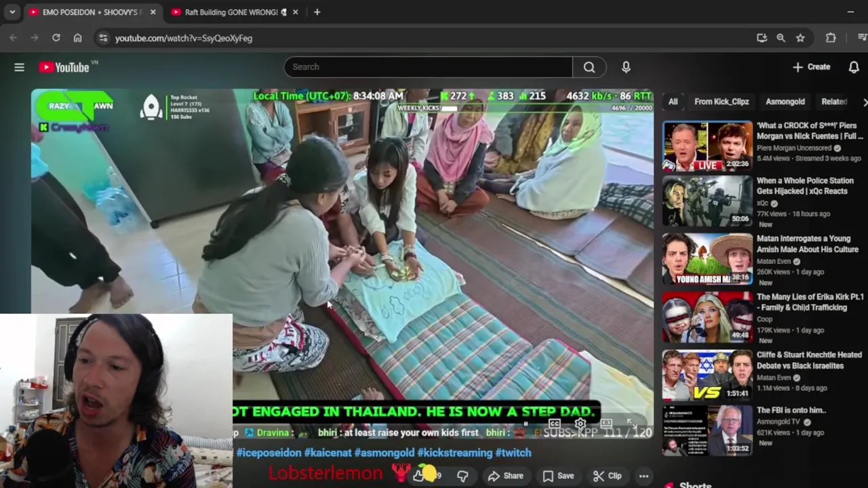
Task: Bookmark this page with the star
Action: point(800,38)
